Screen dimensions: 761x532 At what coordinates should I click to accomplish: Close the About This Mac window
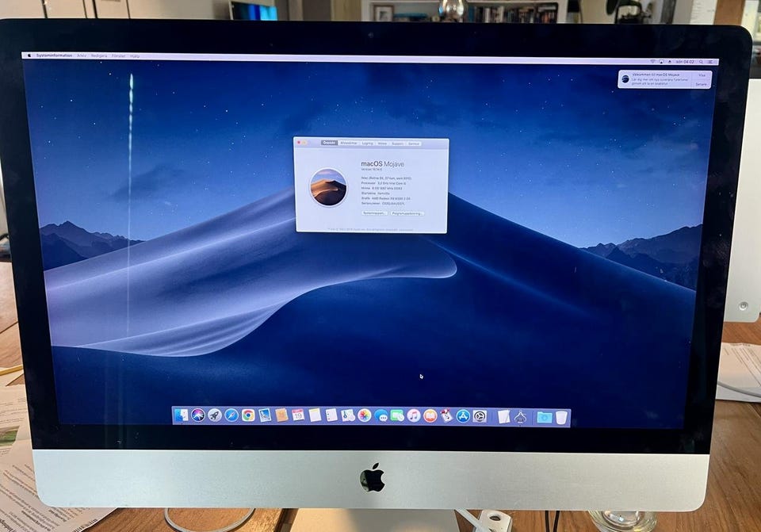tap(299, 142)
